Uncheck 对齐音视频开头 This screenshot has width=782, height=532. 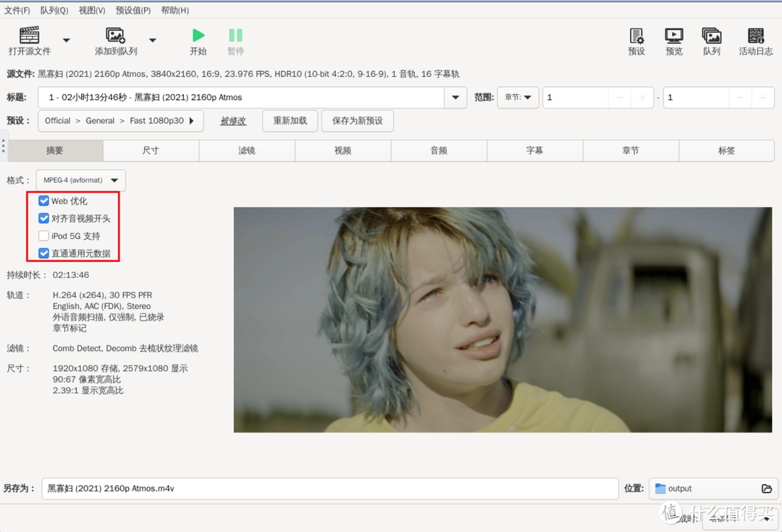[43, 218]
